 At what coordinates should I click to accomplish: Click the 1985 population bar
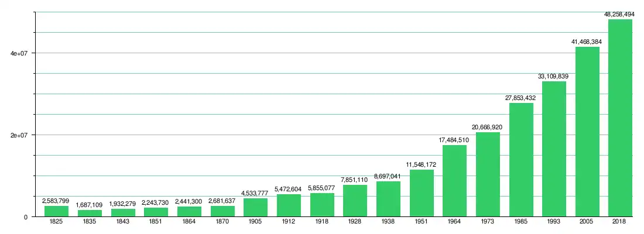521,160
